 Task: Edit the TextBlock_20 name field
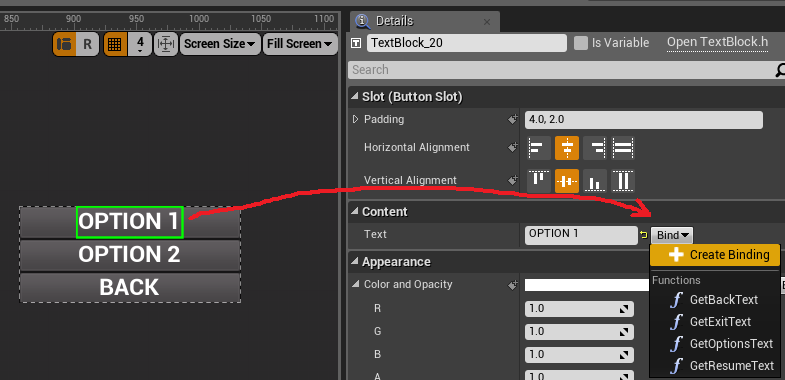(x=467, y=43)
